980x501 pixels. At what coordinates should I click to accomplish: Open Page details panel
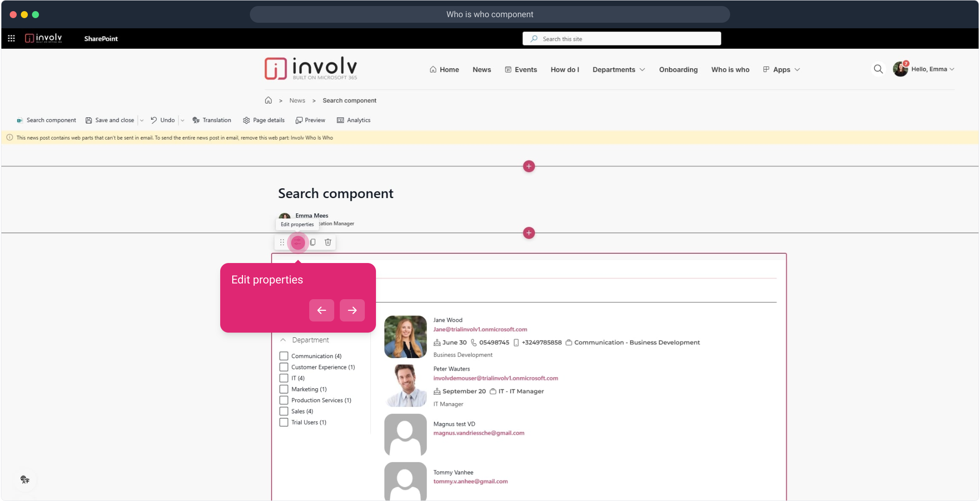(264, 120)
